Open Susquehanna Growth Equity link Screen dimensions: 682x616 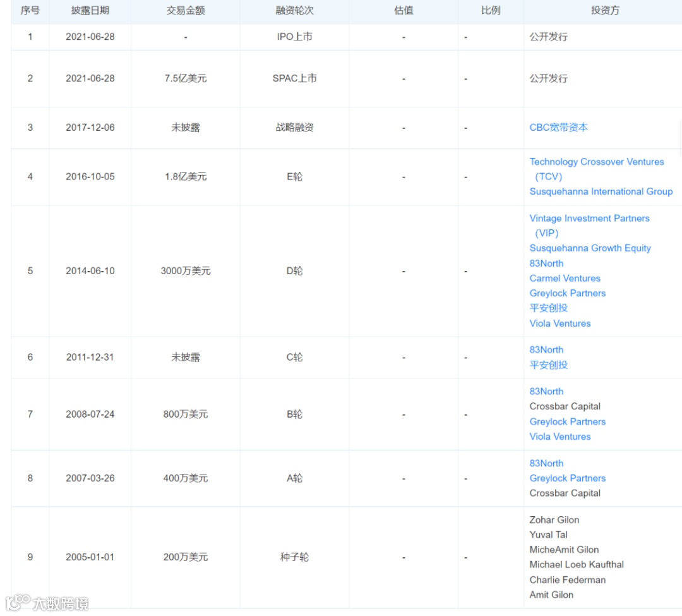[590, 248]
